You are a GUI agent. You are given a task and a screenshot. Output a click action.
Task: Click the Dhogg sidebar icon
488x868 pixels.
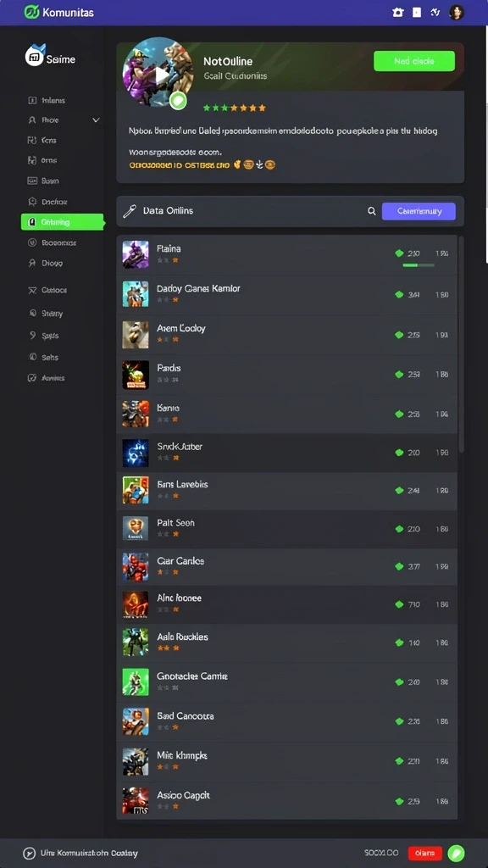[x=31, y=264]
